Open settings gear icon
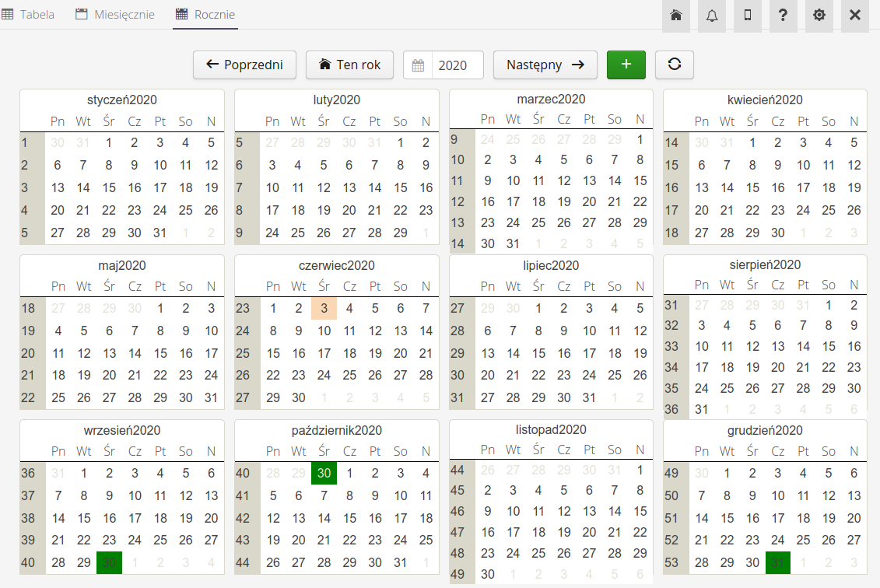 819,16
